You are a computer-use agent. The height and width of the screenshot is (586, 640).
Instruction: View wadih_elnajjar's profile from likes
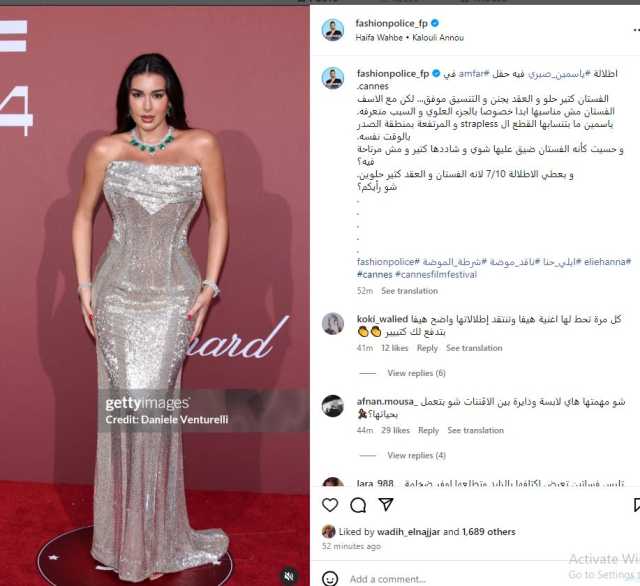coord(408,532)
